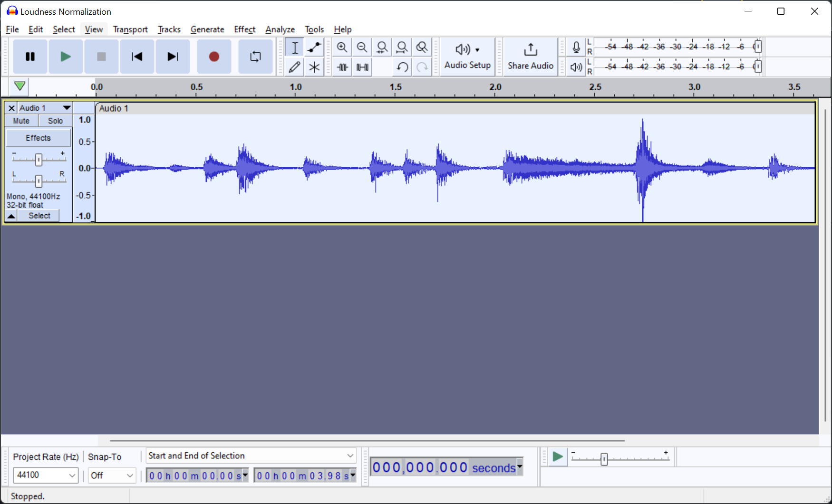The height and width of the screenshot is (504, 832).
Task: Adjust the playback speed slider
Action: [x=604, y=459]
